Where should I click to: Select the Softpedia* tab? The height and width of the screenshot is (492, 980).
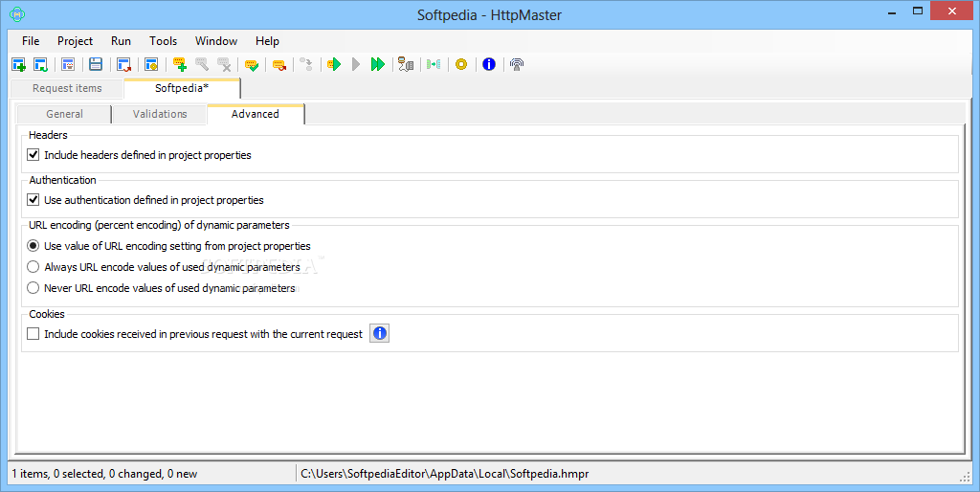click(x=182, y=88)
